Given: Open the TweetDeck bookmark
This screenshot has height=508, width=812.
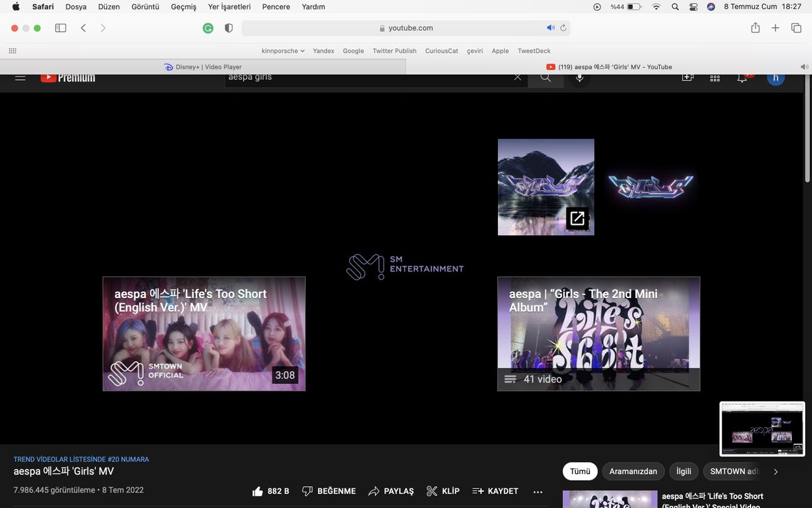Looking at the screenshot, I should pos(534,51).
